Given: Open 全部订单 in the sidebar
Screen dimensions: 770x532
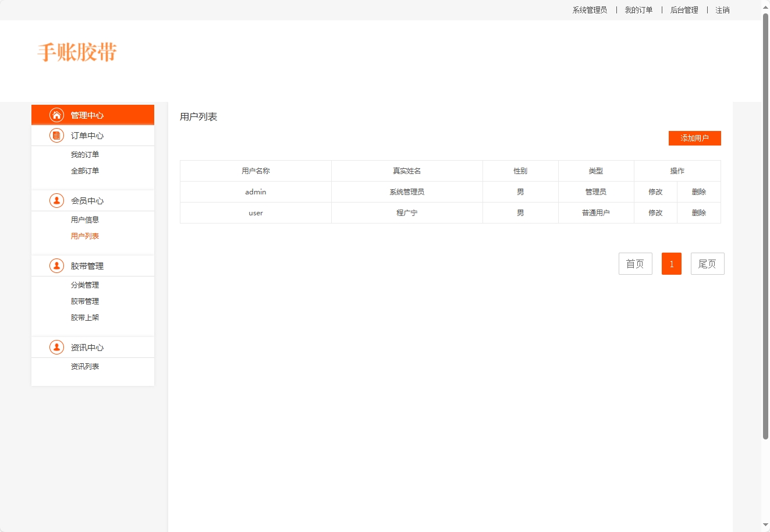Looking at the screenshot, I should [x=85, y=171].
